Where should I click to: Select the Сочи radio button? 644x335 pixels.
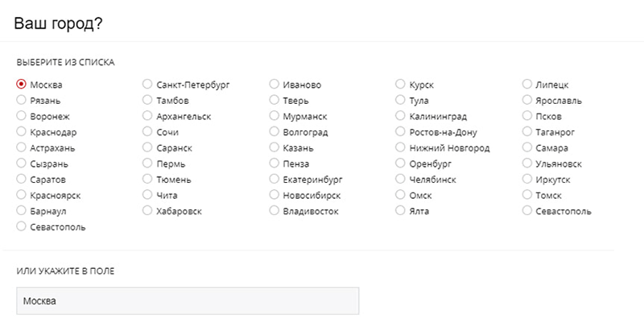[147, 131]
